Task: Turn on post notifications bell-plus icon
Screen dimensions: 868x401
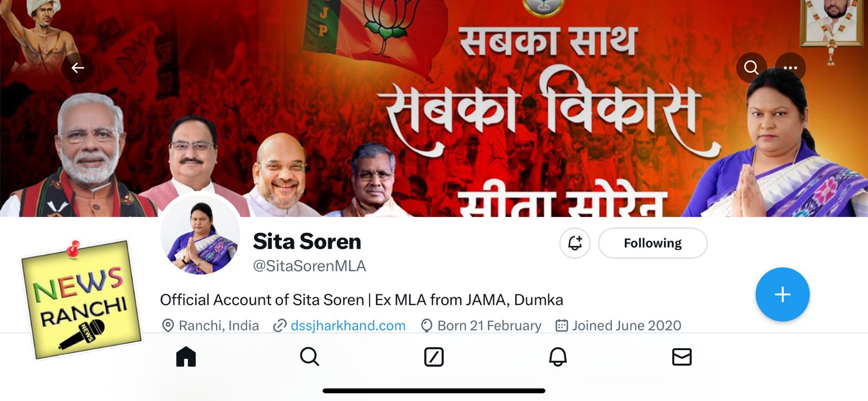Action: pos(575,243)
